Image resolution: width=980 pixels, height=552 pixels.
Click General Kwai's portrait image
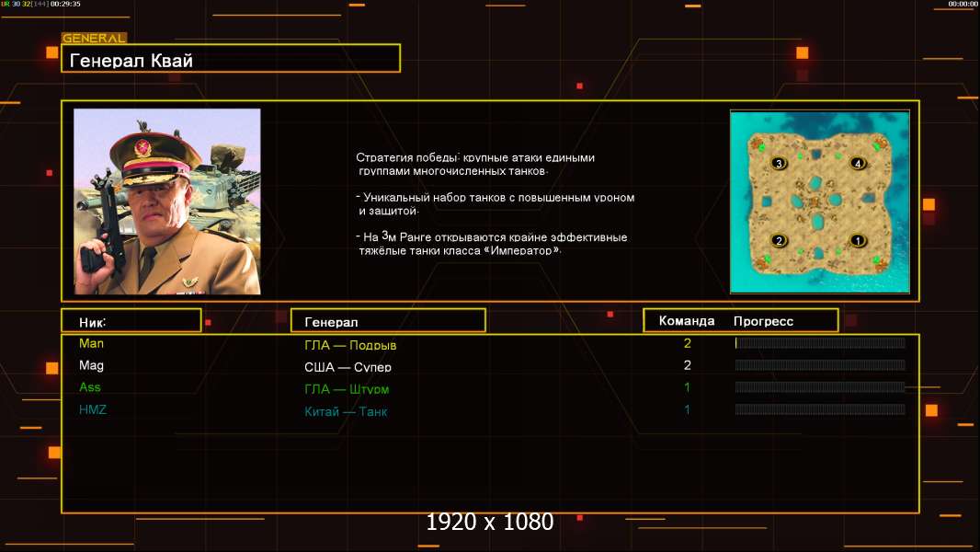166,201
